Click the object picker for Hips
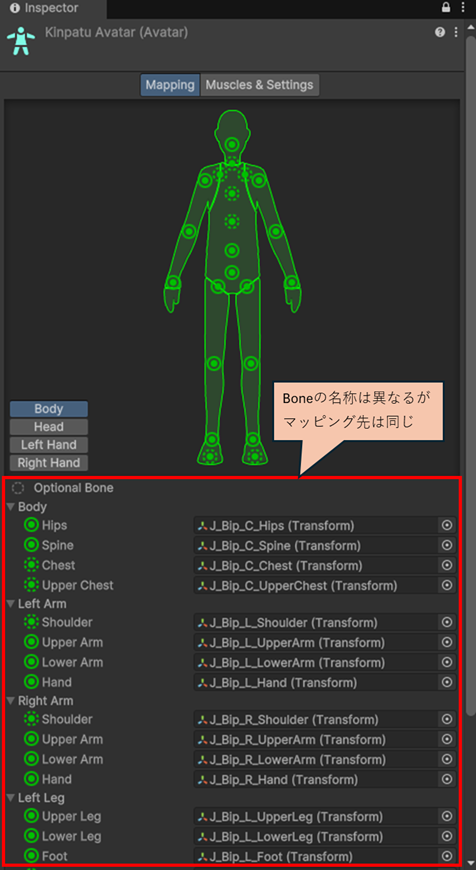476x870 pixels. pos(447,525)
